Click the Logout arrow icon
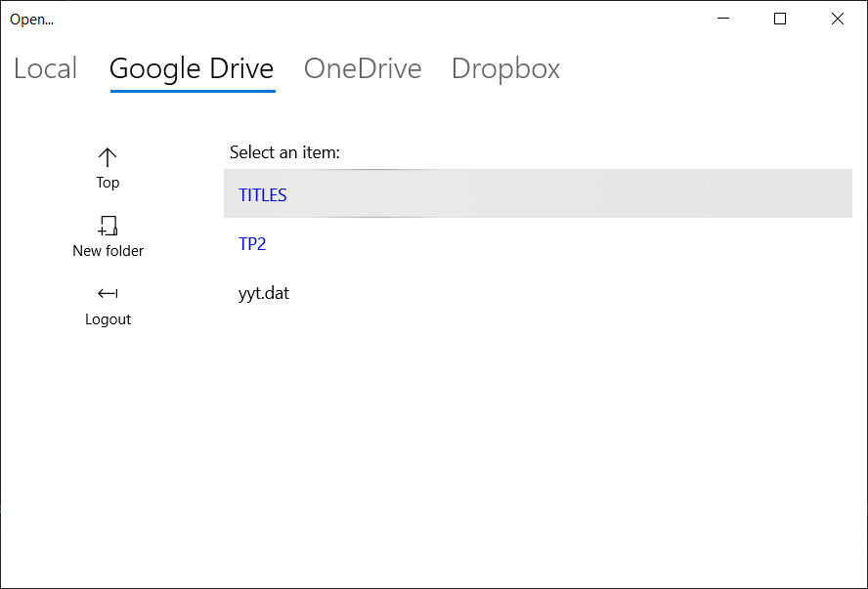 (x=108, y=294)
